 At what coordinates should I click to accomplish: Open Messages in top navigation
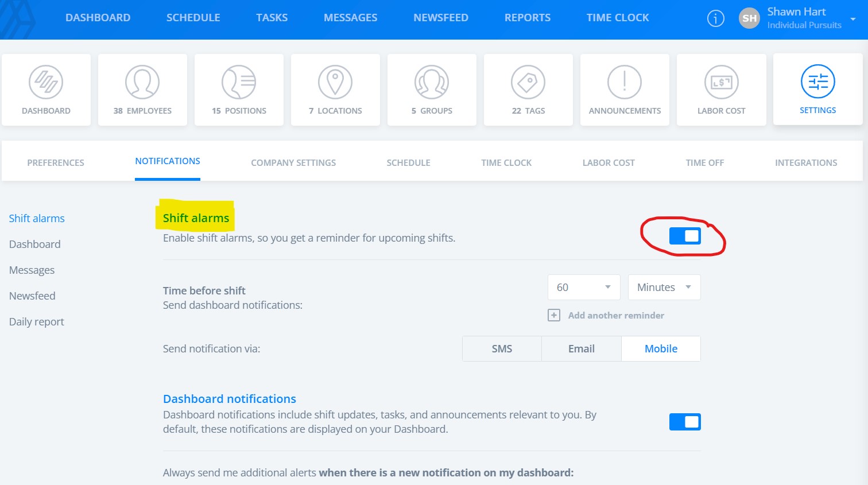coord(351,18)
